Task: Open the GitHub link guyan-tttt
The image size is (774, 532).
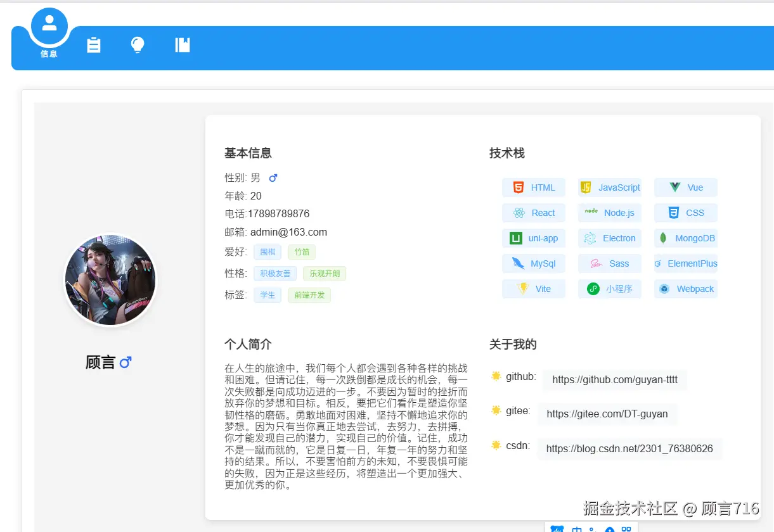Action: coord(615,380)
